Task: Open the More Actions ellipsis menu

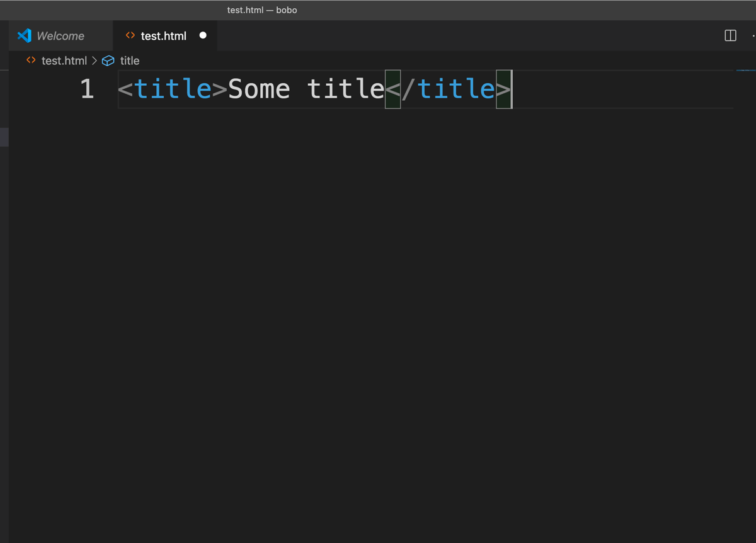Action: click(753, 35)
